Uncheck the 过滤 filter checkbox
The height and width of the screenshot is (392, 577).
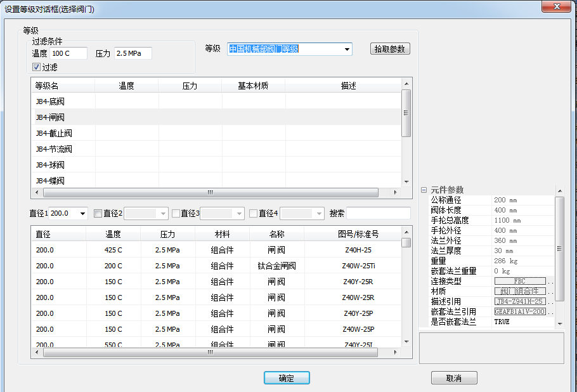coord(37,67)
